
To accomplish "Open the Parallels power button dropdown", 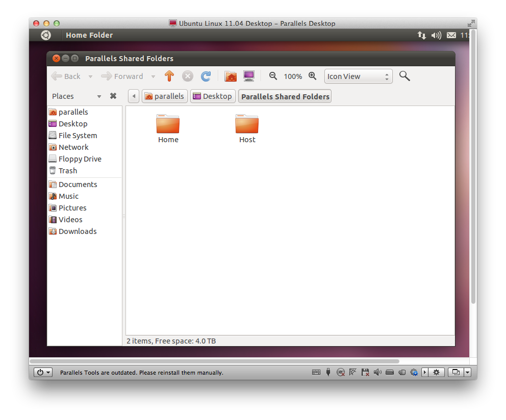I will (x=43, y=373).
